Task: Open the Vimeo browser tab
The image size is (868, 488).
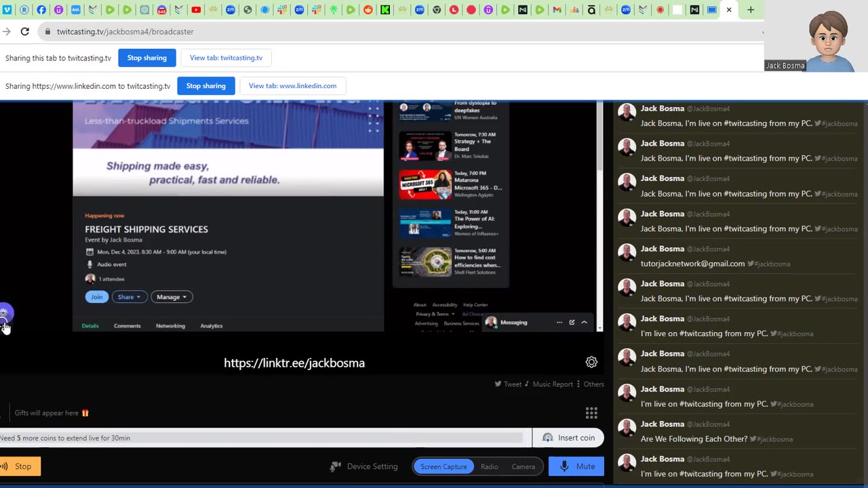Action: pyautogui.click(x=7, y=10)
